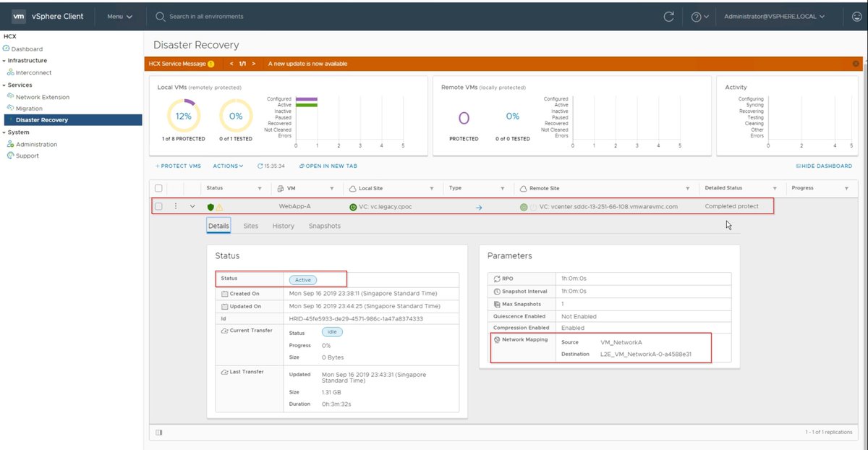Toggle the select-all checkbox in table header
This screenshot has height=450, width=868.
click(158, 188)
